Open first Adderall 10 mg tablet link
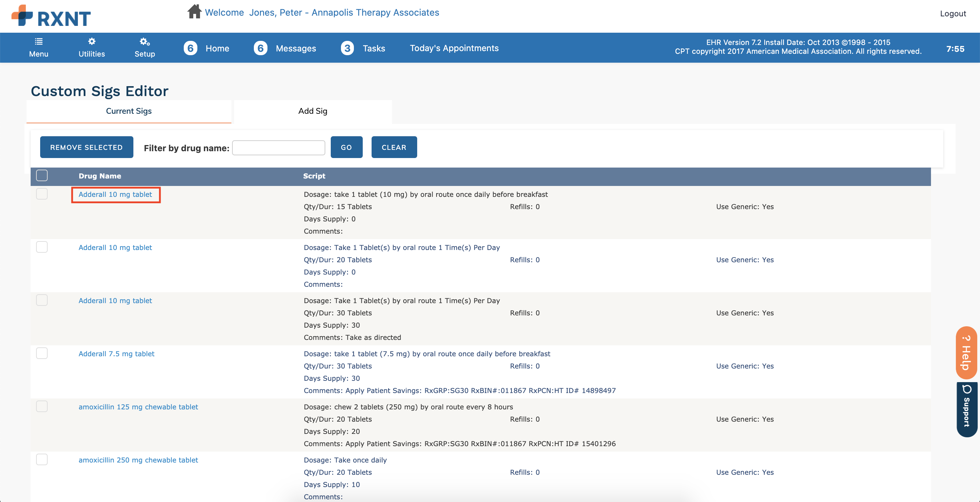Screen dimensions: 980x502 pos(115,194)
